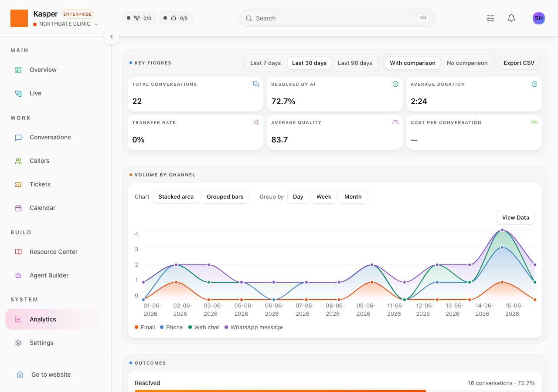Screen dimensions: 558x392
Task: Click the Settings gear icon
Action: [x=18, y=343]
